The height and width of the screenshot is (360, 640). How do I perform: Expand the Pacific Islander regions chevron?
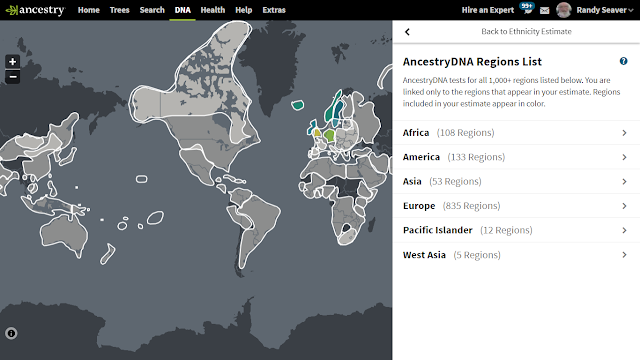point(624,230)
